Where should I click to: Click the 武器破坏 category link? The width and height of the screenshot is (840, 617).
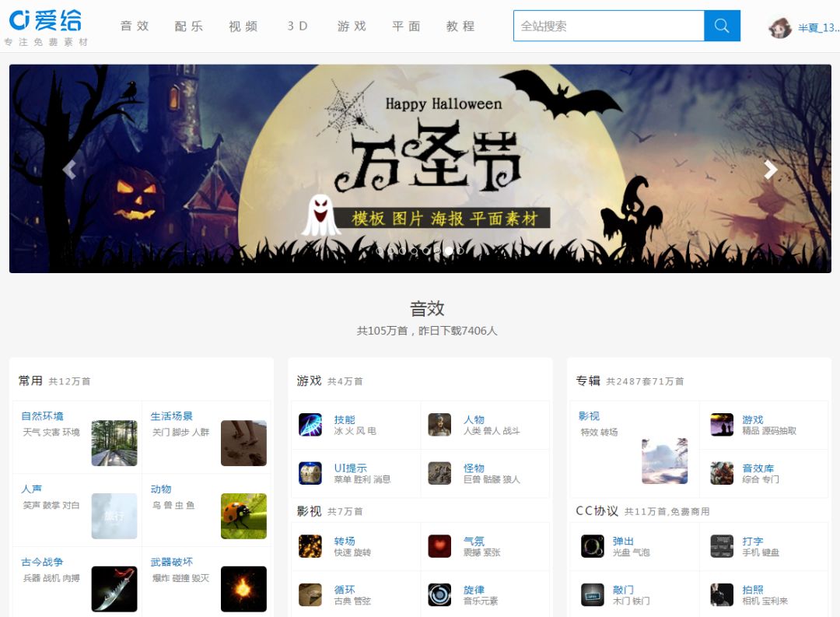[171, 562]
